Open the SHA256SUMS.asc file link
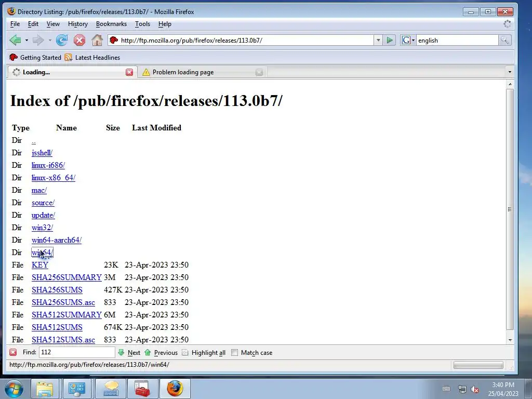The image size is (532, 399). (63, 302)
